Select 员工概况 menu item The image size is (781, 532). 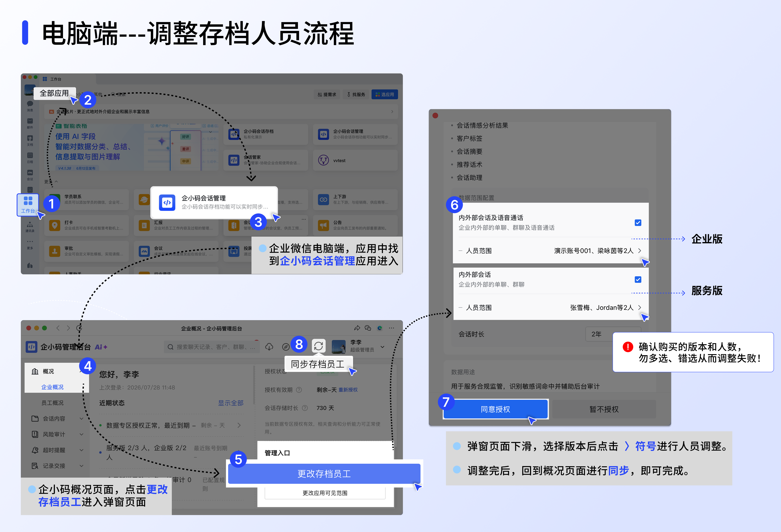[x=52, y=403]
